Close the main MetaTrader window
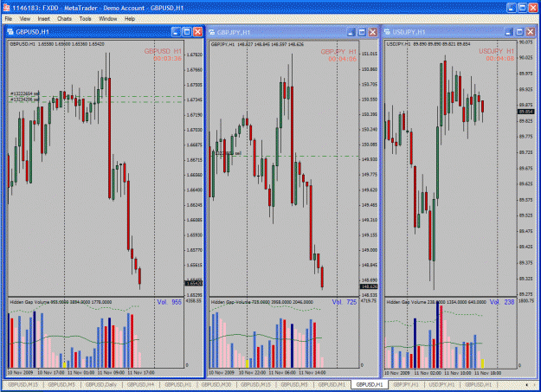541x392 pixels. tap(533, 7)
